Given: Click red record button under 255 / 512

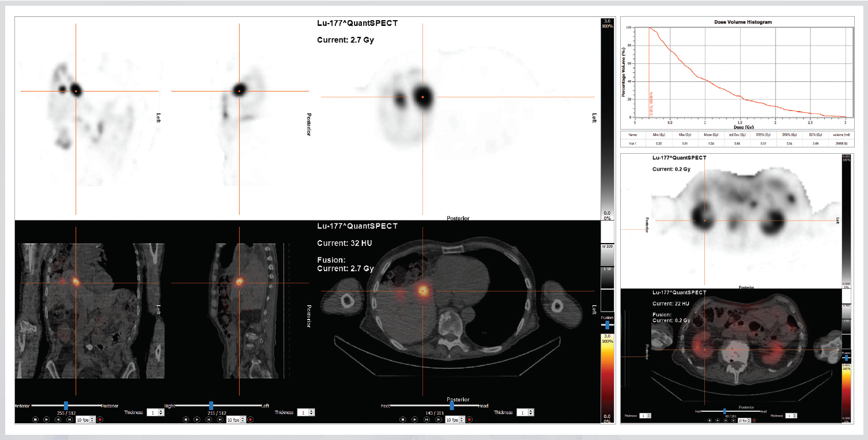Looking at the screenshot, I should point(100,419).
